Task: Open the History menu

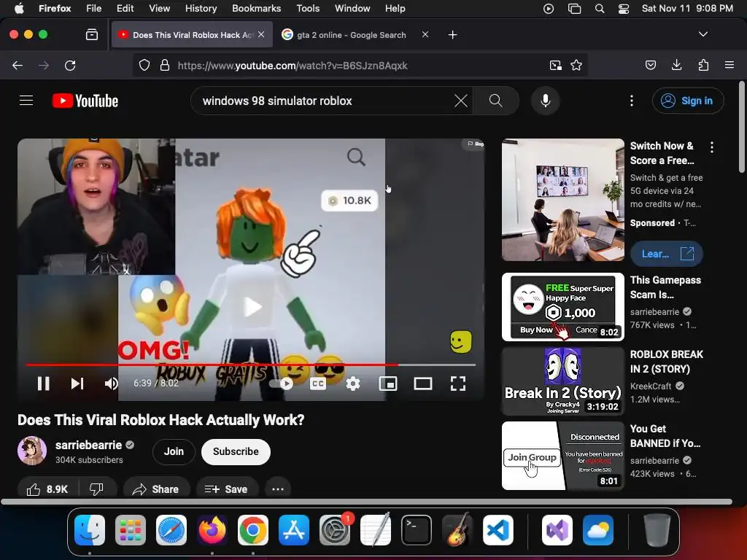Action: tap(201, 8)
